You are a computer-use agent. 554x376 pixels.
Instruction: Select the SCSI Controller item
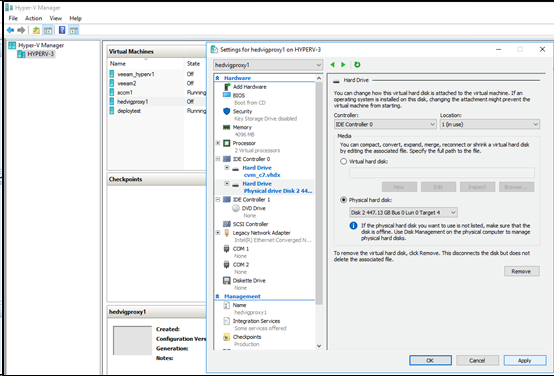(250, 224)
